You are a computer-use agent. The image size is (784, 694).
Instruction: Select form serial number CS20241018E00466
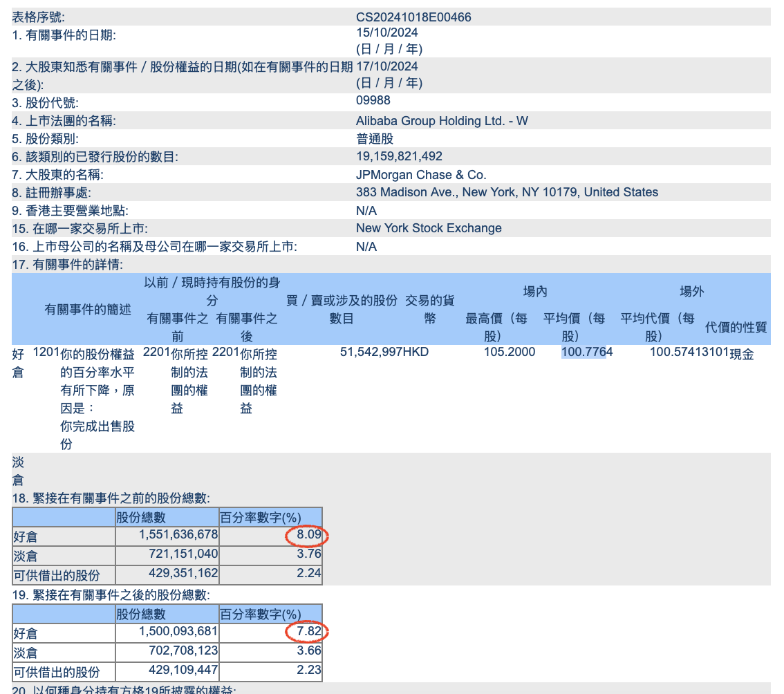point(413,17)
